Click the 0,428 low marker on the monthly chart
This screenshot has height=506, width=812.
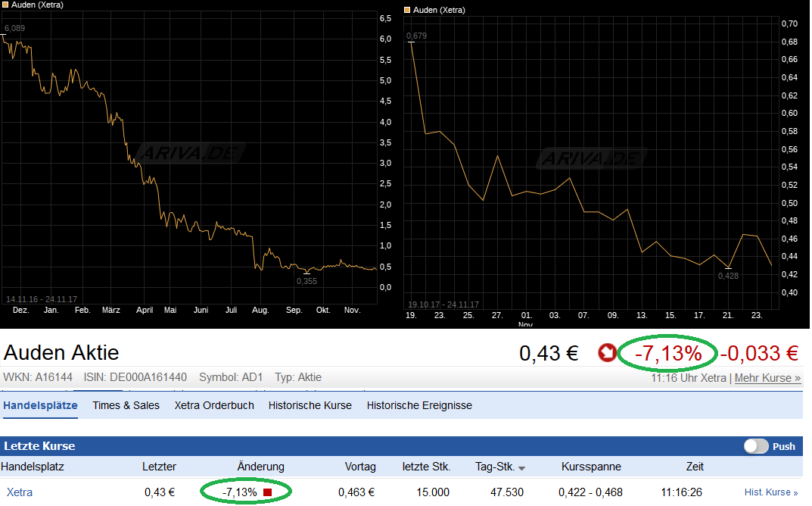tap(728, 276)
